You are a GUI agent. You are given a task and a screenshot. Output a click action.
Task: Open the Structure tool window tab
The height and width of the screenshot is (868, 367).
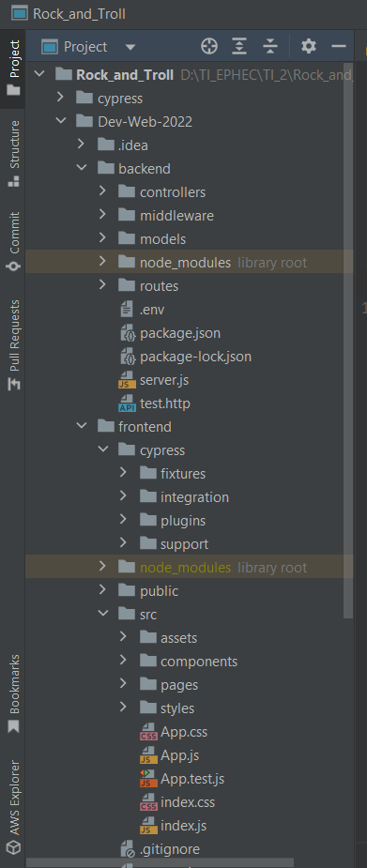pyautogui.click(x=13, y=153)
